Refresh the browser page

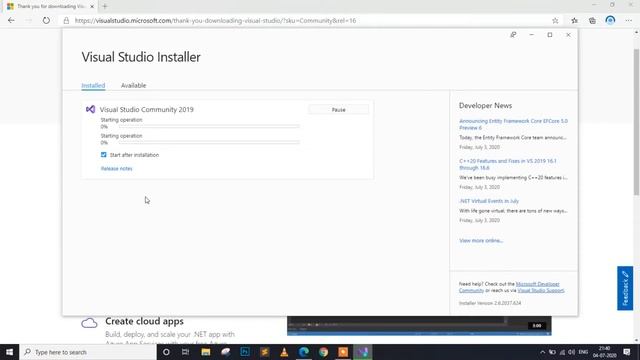(x=46, y=20)
